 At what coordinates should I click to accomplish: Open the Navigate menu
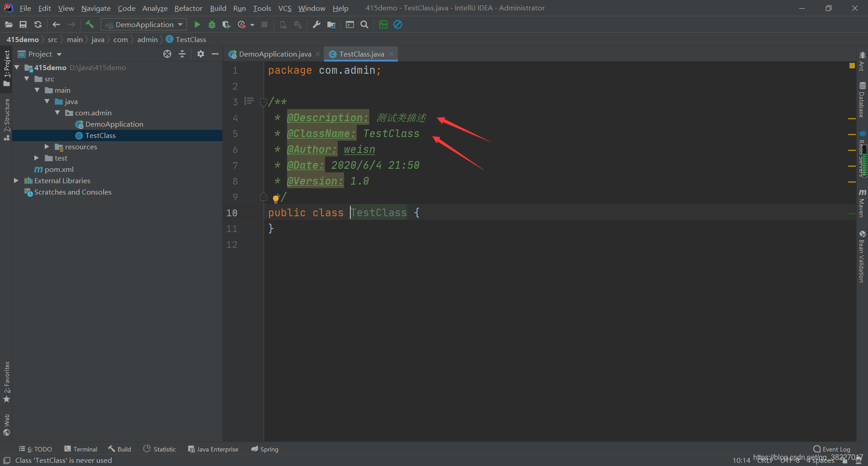point(96,8)
